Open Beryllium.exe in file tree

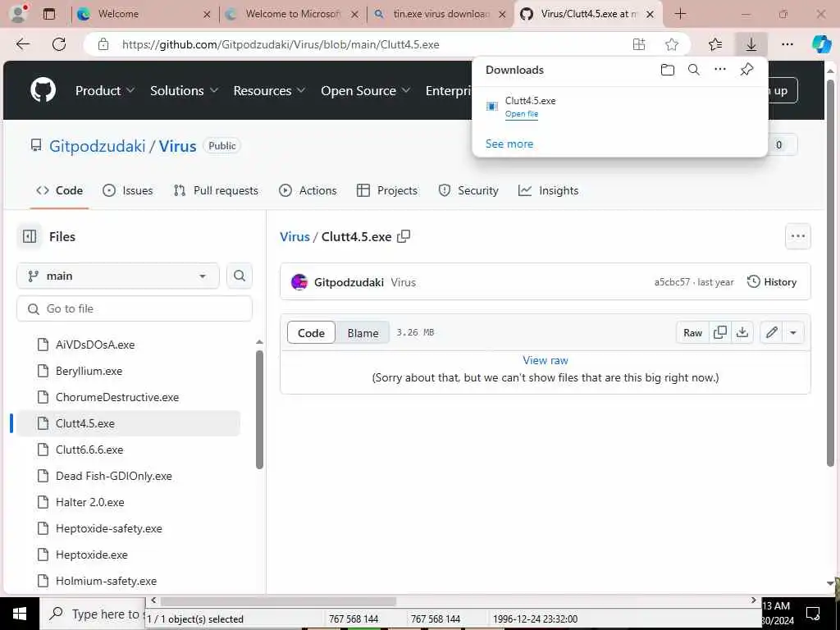click(89, 371)
